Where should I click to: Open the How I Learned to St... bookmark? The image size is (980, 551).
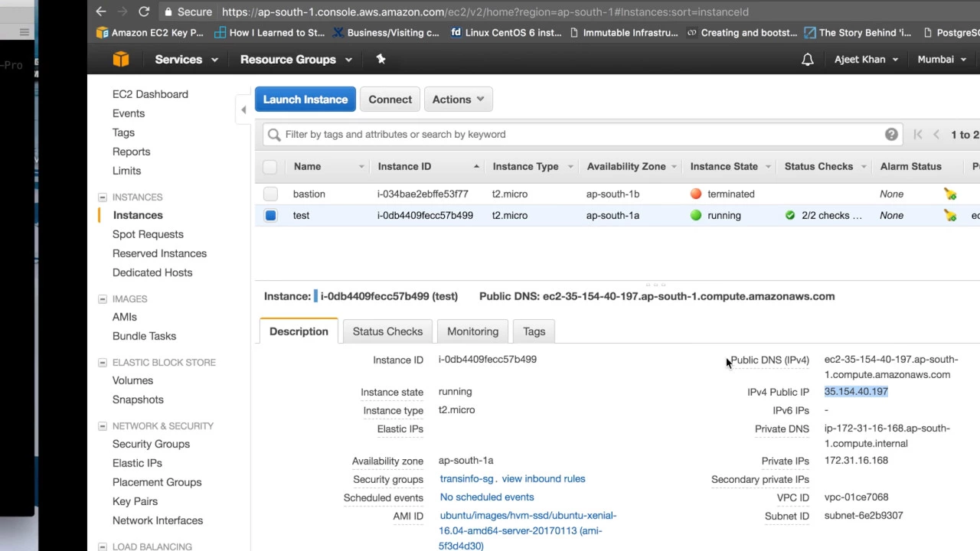click(269, 32)
